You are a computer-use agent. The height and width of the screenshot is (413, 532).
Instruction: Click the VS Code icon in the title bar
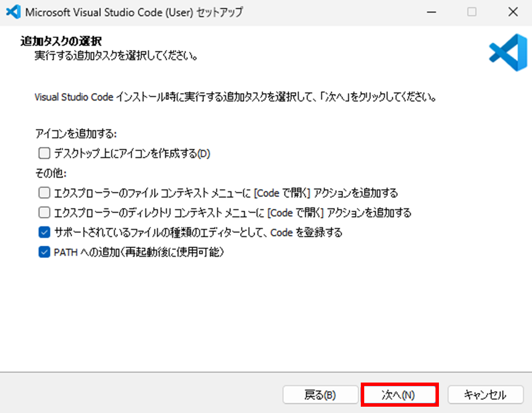point(13,11)
